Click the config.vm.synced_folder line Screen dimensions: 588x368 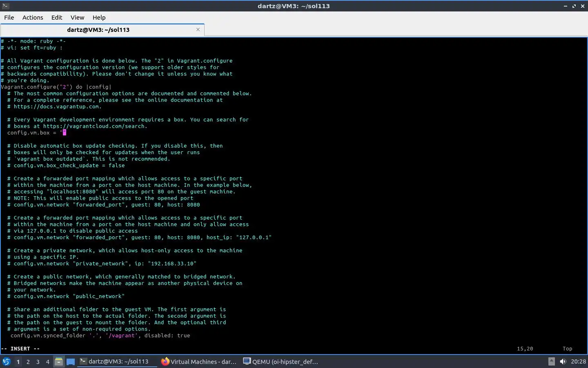click(x=100, y=335)
